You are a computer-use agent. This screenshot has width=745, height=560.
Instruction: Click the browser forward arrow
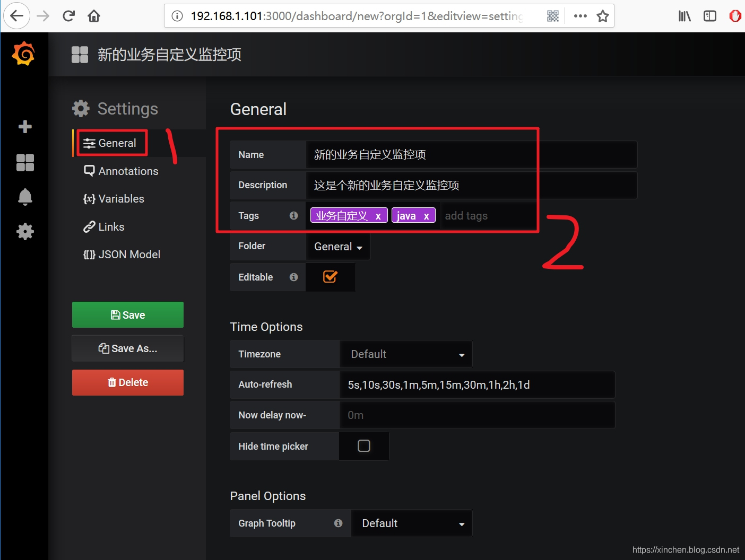(43, 16)
